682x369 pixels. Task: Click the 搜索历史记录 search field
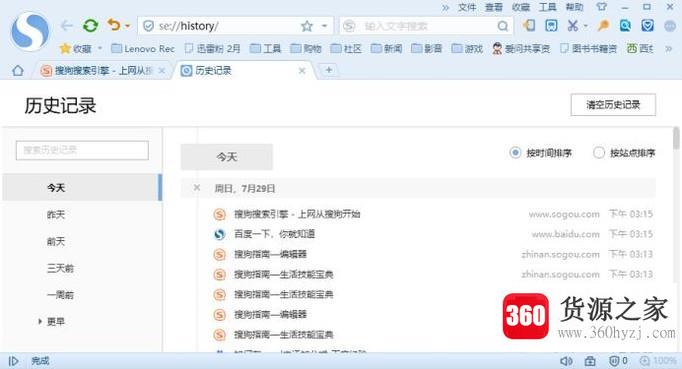[82, 150]
